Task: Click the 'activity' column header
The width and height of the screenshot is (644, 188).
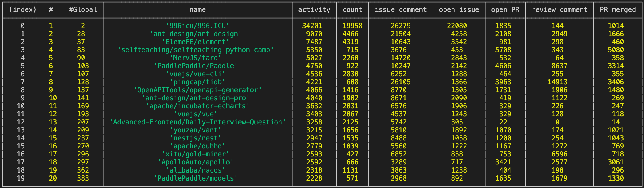Action: coord(314,10)
